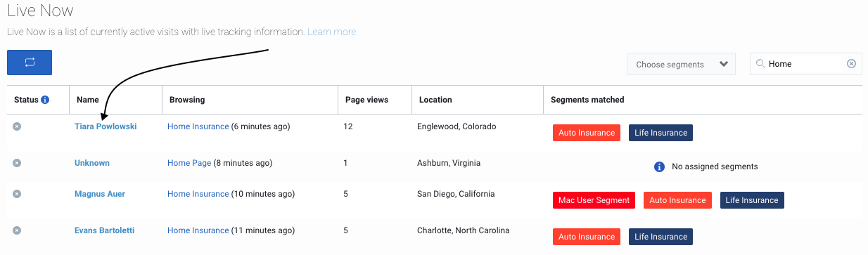The image size is (868, 255).
Task: Sort by the Name column header
Action: (x=88, y=100)
